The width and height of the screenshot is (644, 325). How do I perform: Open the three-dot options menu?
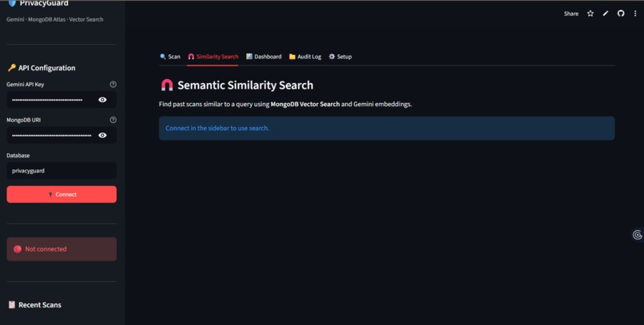click(635, 14)
